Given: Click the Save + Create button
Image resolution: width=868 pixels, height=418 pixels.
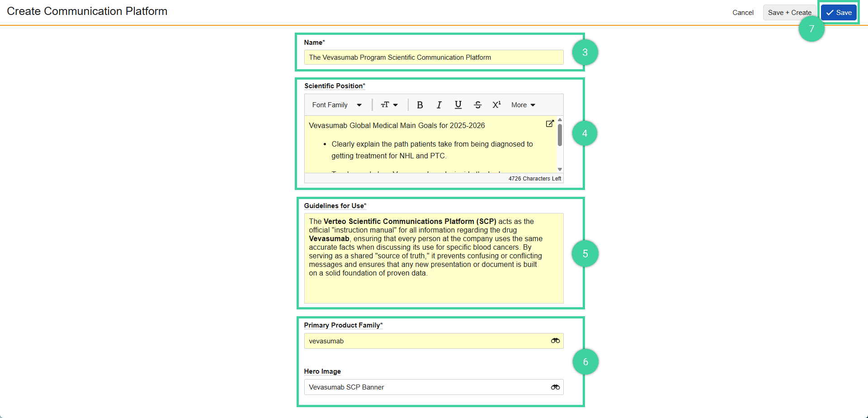Looking at the screenshot, I should click(789, 12).
